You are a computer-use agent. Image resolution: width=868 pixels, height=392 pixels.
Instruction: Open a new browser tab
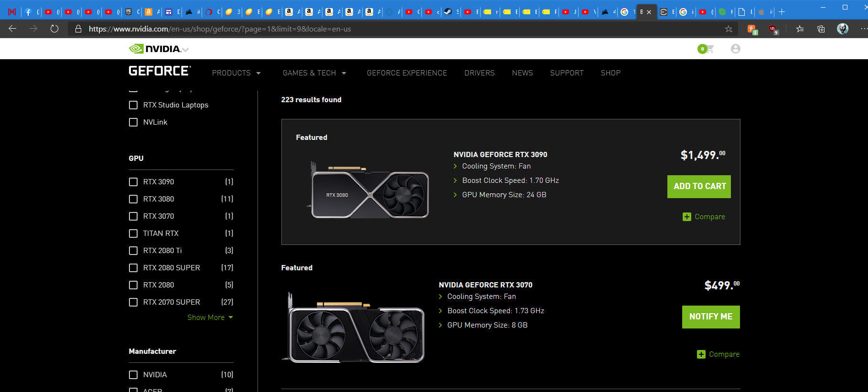(x=782, y=12)
